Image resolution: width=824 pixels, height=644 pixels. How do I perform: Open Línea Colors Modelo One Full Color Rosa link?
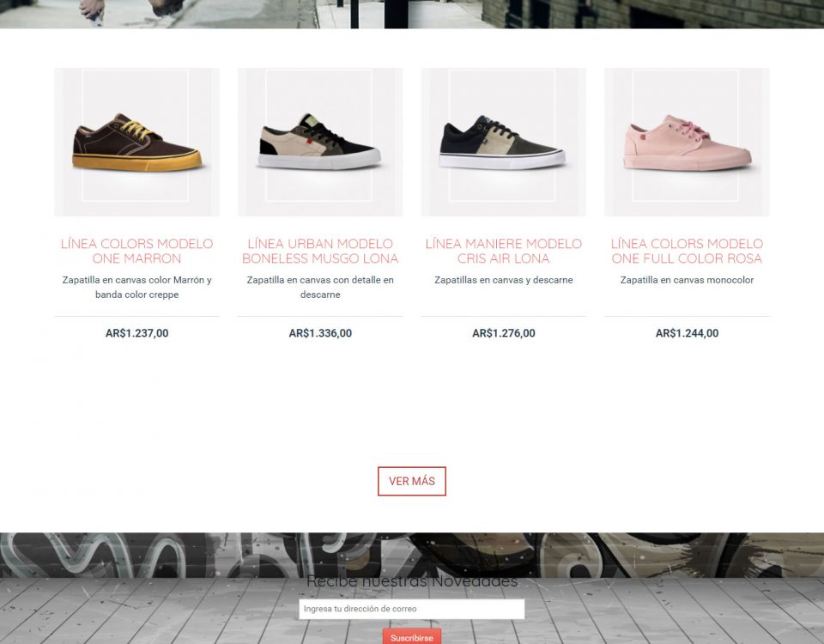687,252
